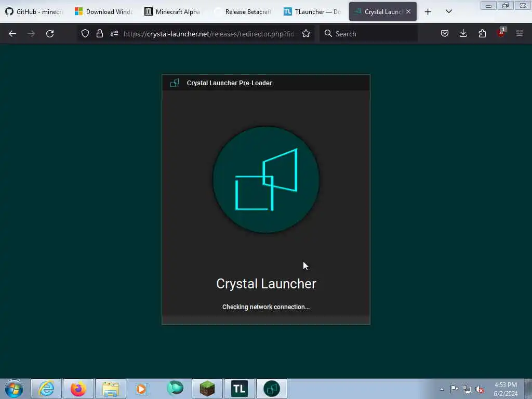The height and width of the screenshot is (399, 532).
Task: View site security padlock info
Action: point(99,33)
